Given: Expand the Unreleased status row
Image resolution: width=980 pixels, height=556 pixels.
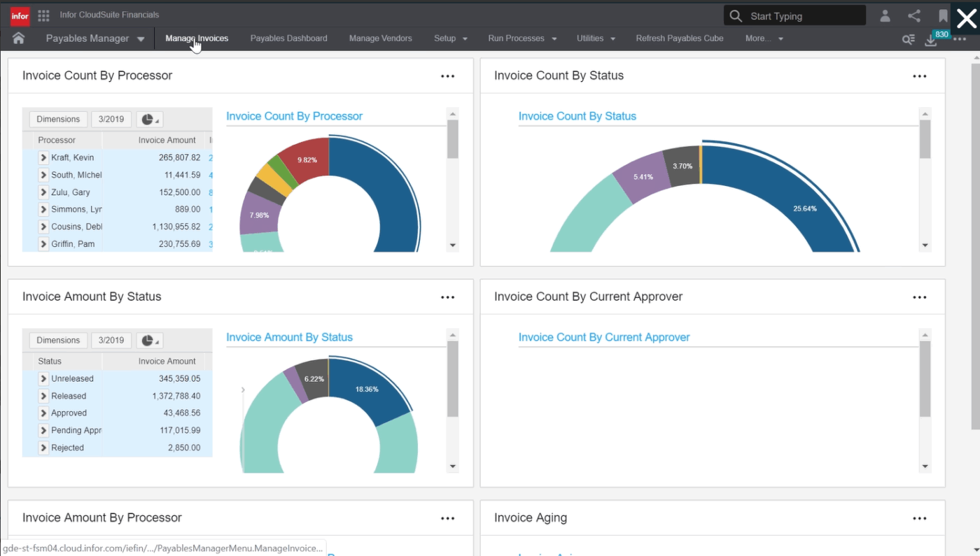Looking at the screenshot, I should (43, 379).
